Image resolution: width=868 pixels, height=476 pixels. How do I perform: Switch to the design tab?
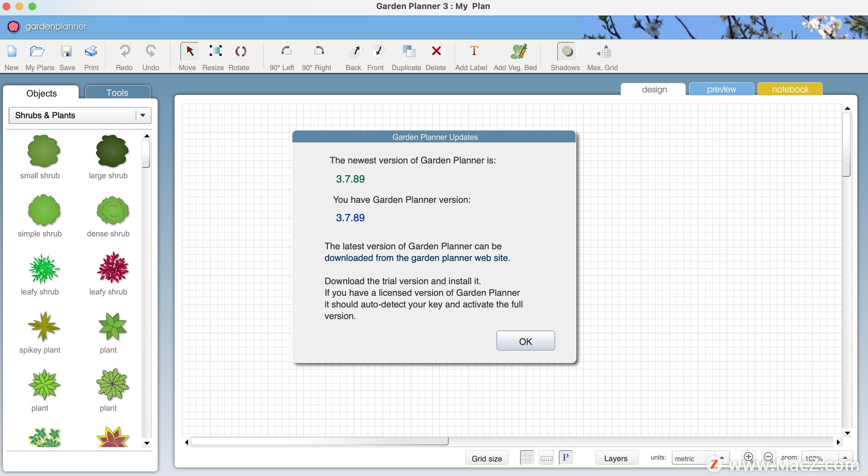[x=654, y=89]
